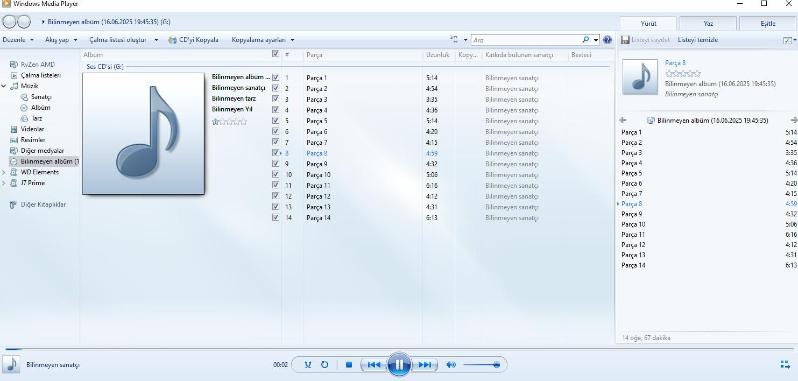Uncheck the checkbox for Parça 13
Image resolution: width=798 pixels, height=381 pixels.
point(275,207)
